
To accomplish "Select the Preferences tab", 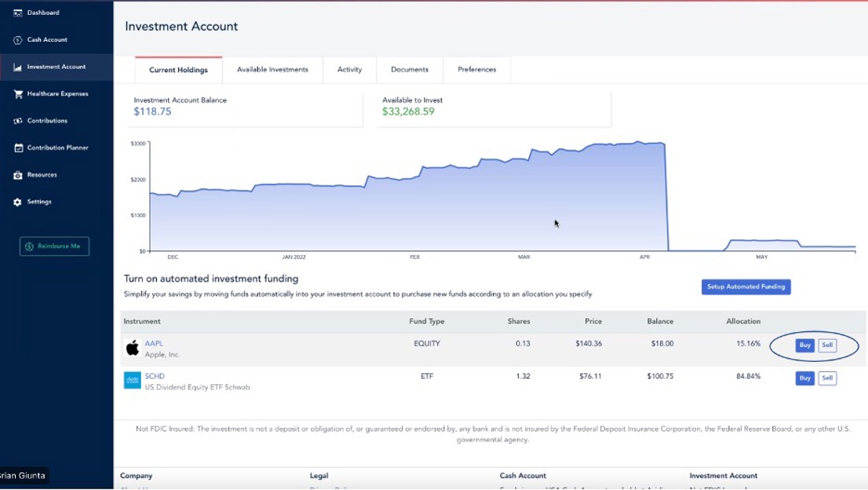I will [476, 70].
